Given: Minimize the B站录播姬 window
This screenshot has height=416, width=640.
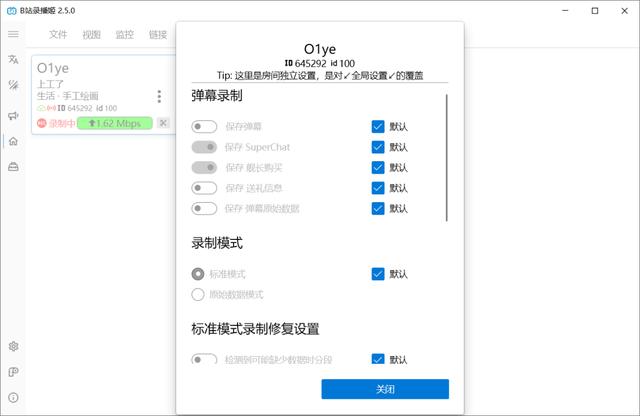Looking at the screenshot, I should click(x=565, y=11).
